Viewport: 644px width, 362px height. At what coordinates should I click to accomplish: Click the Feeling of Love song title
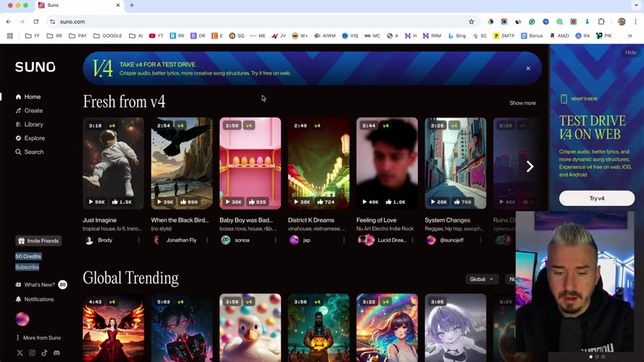(376, 220)
